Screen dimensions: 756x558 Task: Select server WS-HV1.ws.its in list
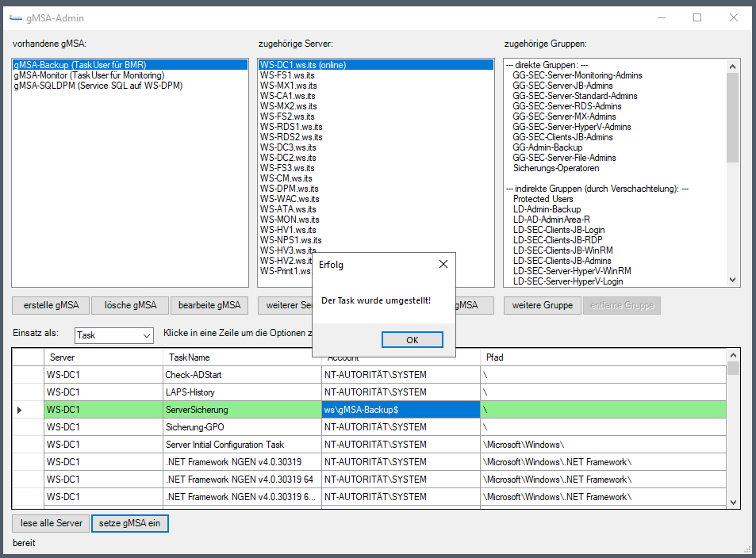click(x=376, y=230)
